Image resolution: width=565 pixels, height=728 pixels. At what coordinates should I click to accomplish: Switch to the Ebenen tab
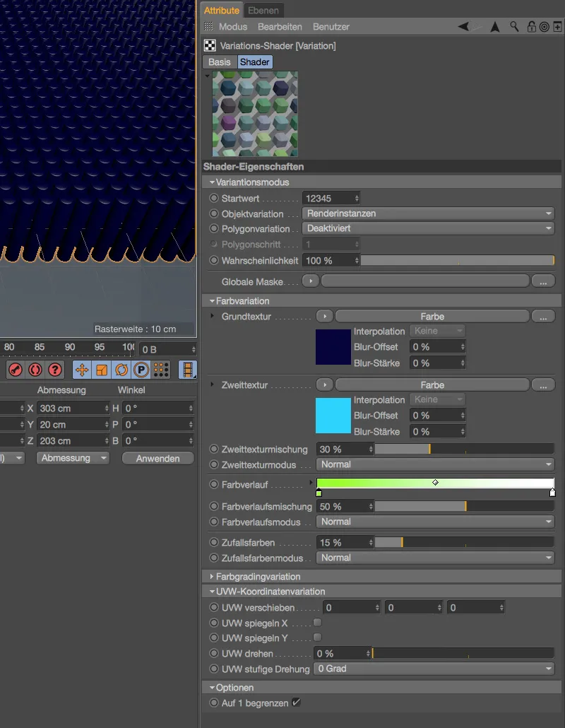coord(263,10)
